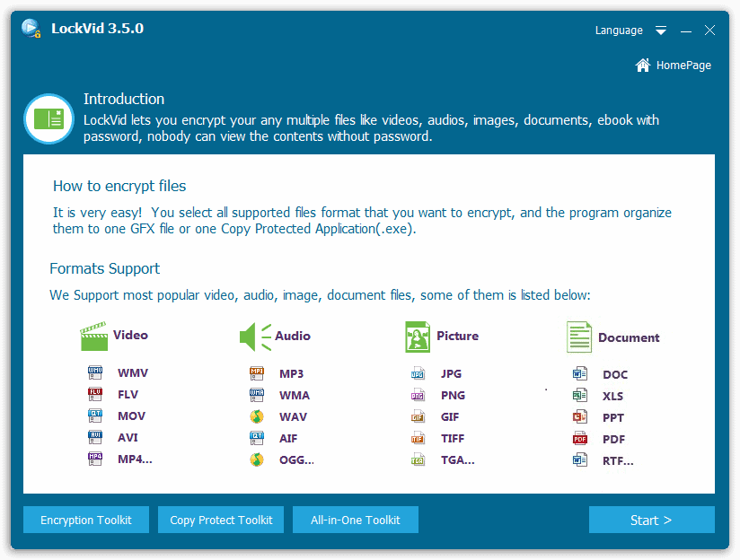
Task: Click the OGG... format label
Action: pos(296,460)
